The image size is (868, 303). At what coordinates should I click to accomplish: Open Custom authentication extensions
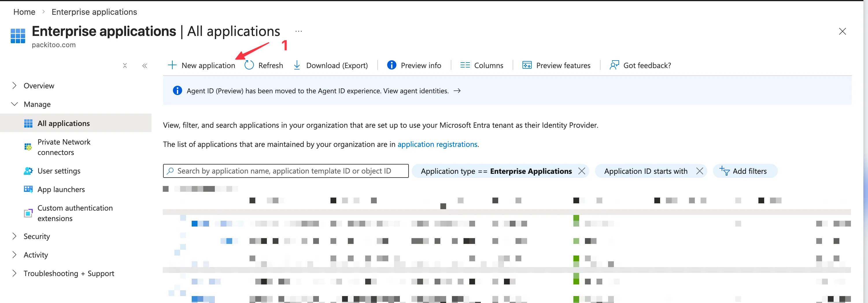point(75,213)
